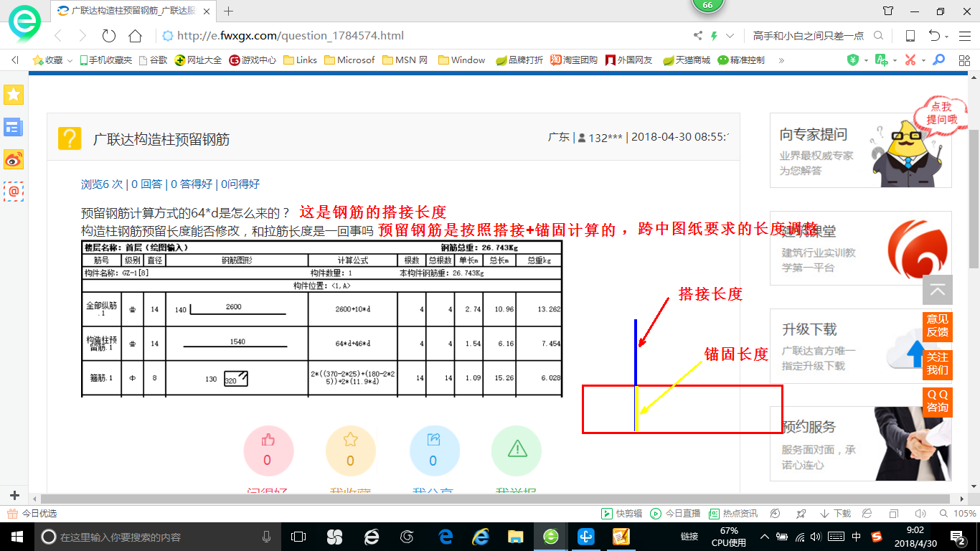Click the yellow star sidebar icon
Image resolution: width=980 pixels, height=551 pixels.
coord(14,94)
